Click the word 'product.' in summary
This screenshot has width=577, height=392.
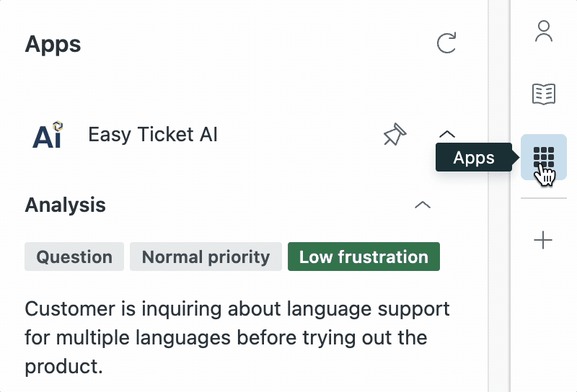(x=64, y=365)
